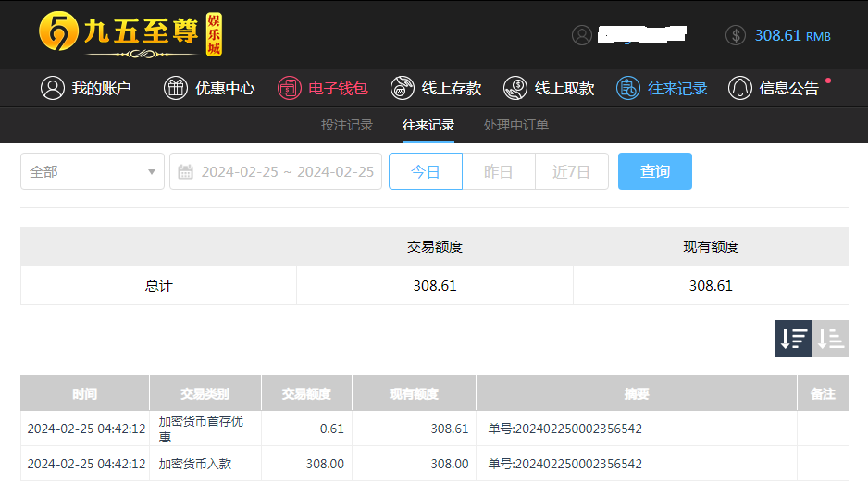Click the 优惠中心 gift icon
The image size is (868, 497).
click(176, 88)
